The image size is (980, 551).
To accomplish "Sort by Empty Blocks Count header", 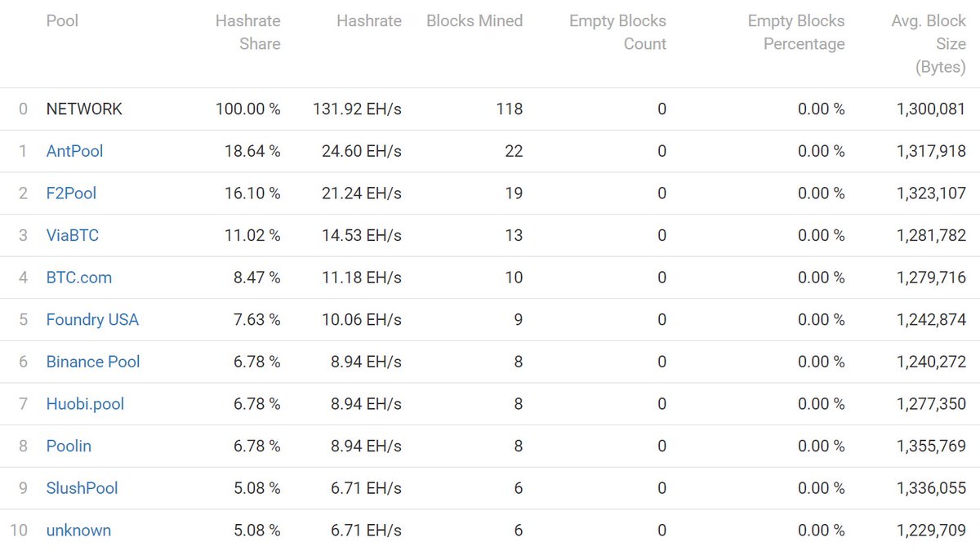I will [x=617, y=33].
